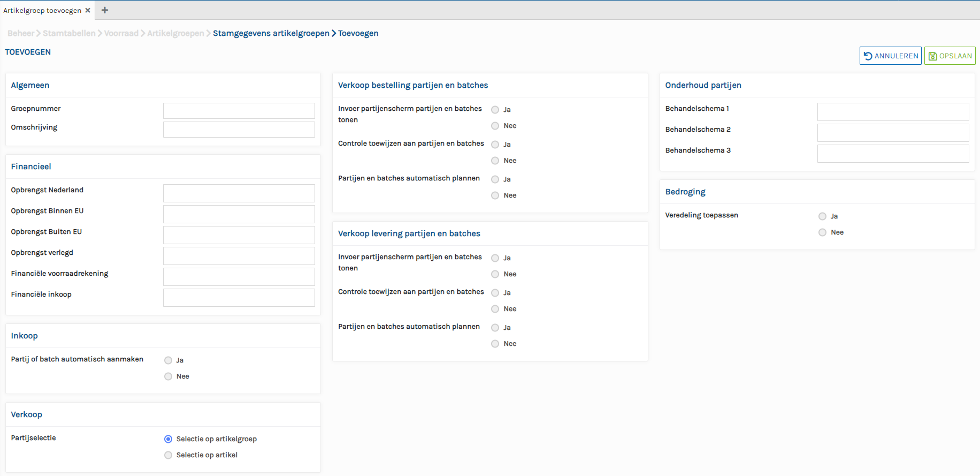Screen dimensions: 980x476
Task: Select Ja for Partij of batch automatisch aanmaken
Action: (x=169, y=360)
